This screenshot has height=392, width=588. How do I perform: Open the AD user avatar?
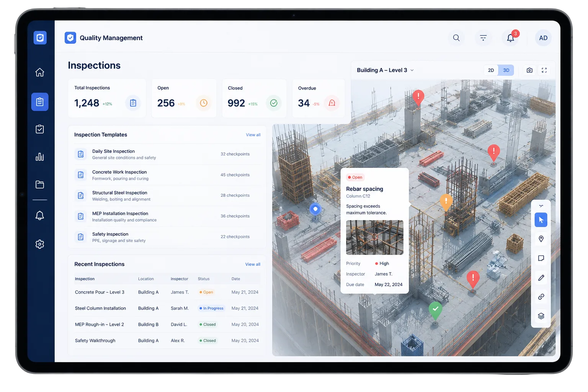(x=543, y=38)
